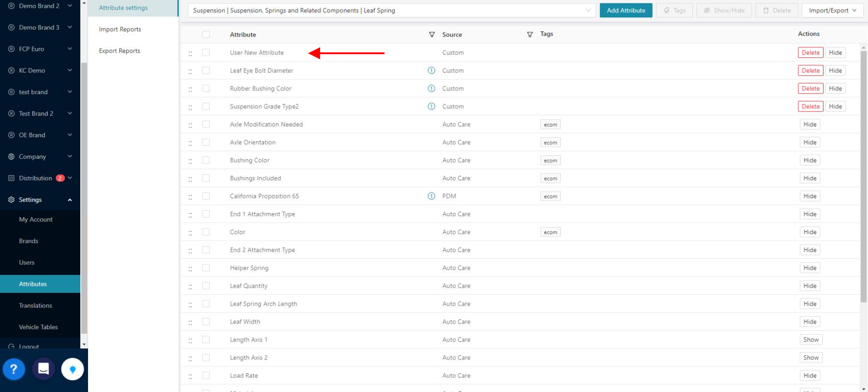The width and height of the screenshot is (868, 392).
Task: Click the Add Attribute button
Action: click(x=626, y=10)
